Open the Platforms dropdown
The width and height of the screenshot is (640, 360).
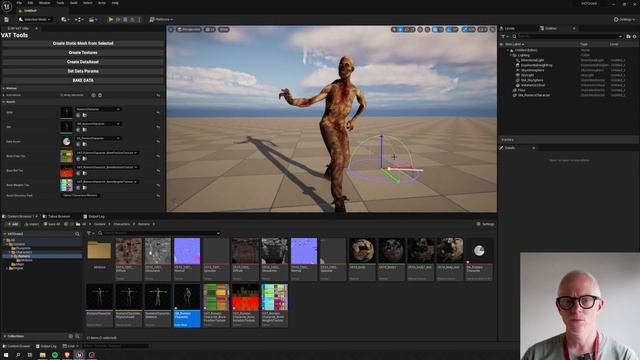pos(161,19)
